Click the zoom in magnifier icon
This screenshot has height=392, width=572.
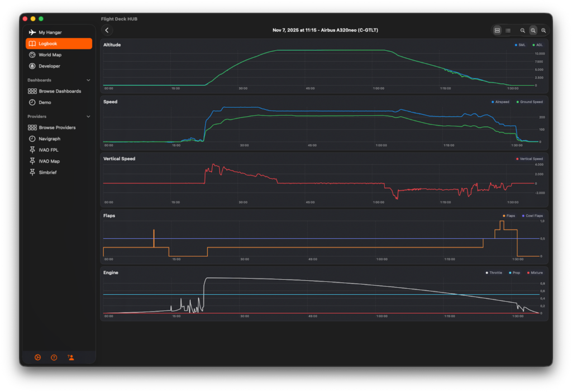point(544,30)
